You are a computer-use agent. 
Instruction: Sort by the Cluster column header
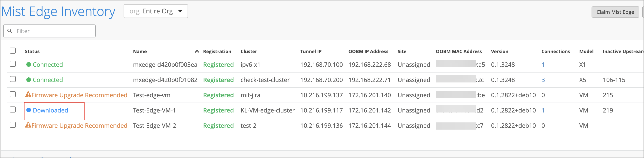click(x=249, y=52)
